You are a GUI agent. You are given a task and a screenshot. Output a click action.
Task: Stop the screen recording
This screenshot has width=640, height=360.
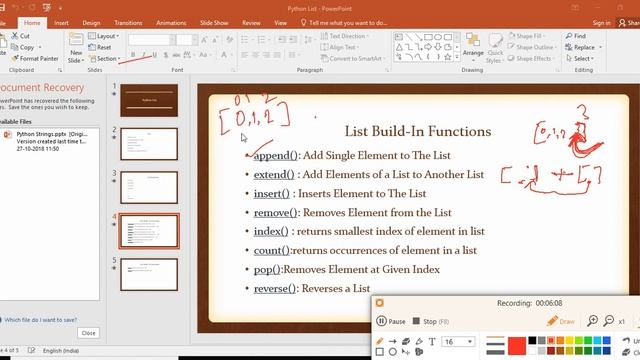pyautogui.click(x=430, y=321)
